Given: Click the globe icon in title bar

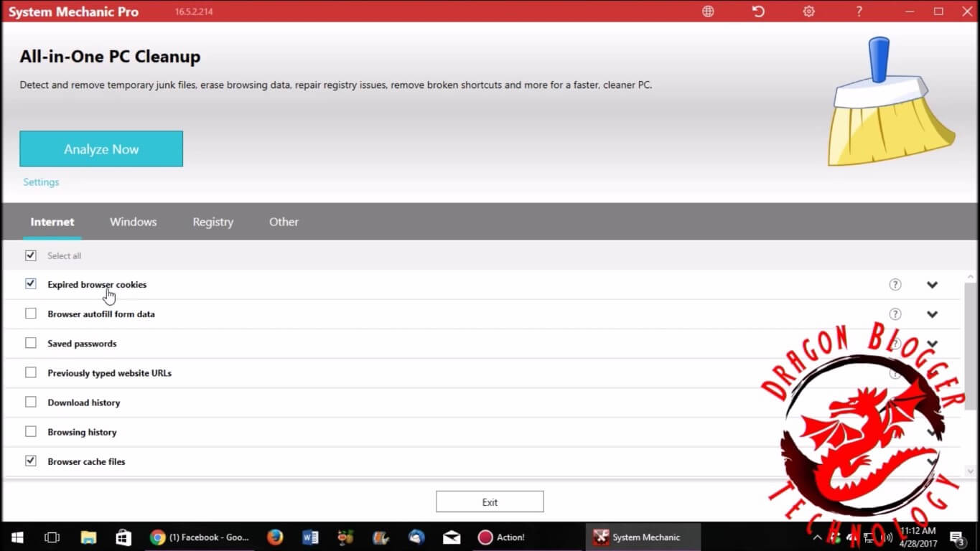Looking at the screenshot, I should coord(708,11).
